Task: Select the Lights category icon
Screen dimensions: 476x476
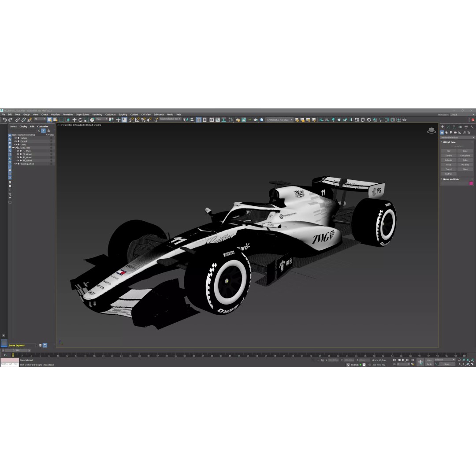Action: click(450, 133)
